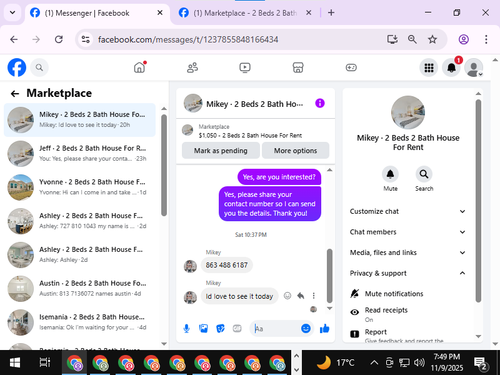Open the Friends icon
Screen dimensions: 500x375
click(192, 68)
